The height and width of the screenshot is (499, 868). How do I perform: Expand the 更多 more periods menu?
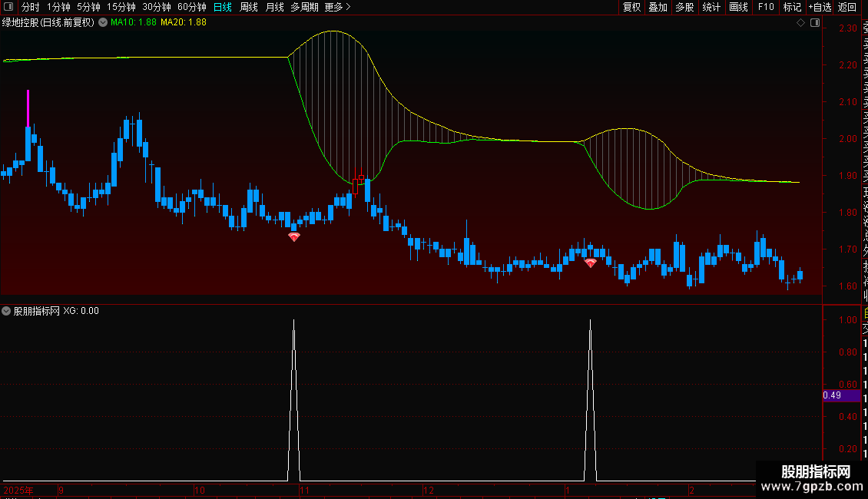point(337,7)
